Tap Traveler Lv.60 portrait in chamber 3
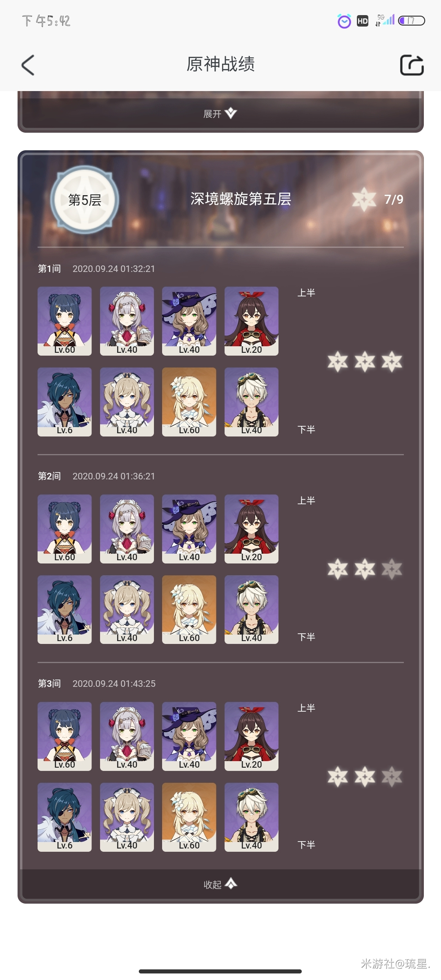 pyautogui.click(x=189, y=817)
